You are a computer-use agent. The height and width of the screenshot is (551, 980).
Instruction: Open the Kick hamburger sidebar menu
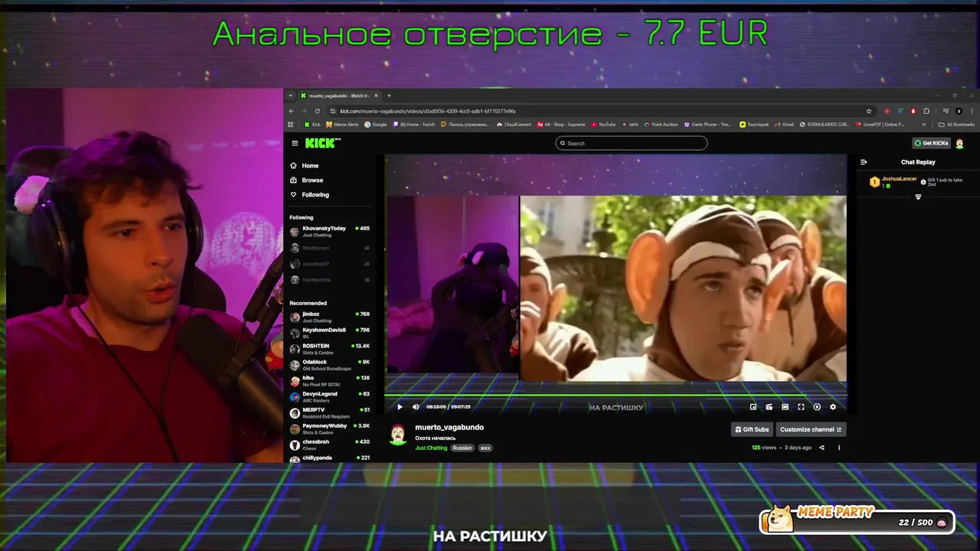point(295,143)
